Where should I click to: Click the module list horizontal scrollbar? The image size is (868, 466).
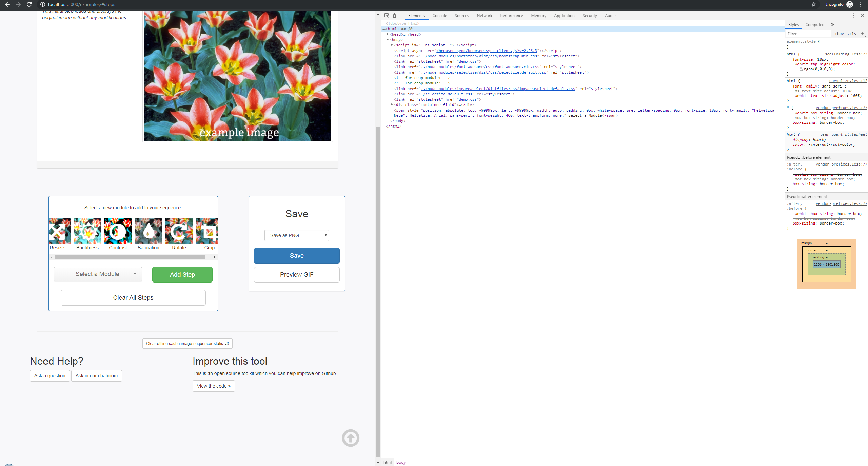point(130,257)
